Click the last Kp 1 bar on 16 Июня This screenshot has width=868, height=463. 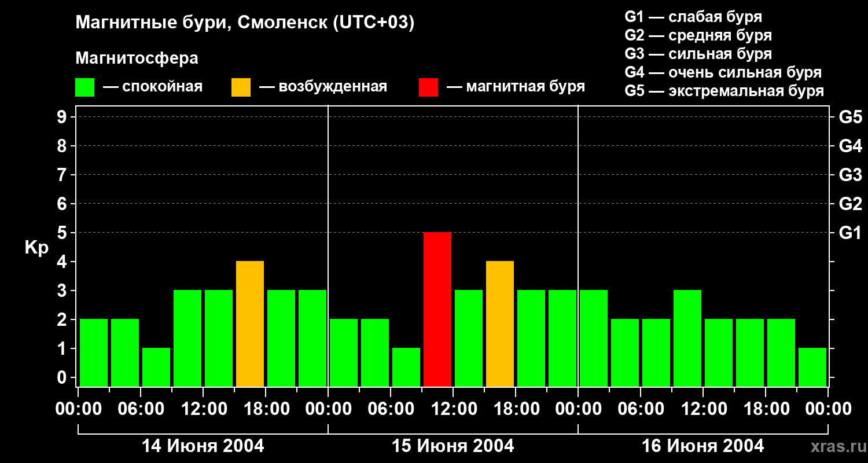tap(812, 367)
